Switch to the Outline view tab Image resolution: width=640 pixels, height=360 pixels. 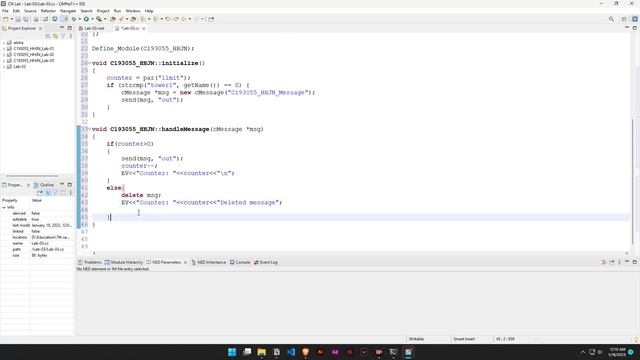tap(44, 185)
